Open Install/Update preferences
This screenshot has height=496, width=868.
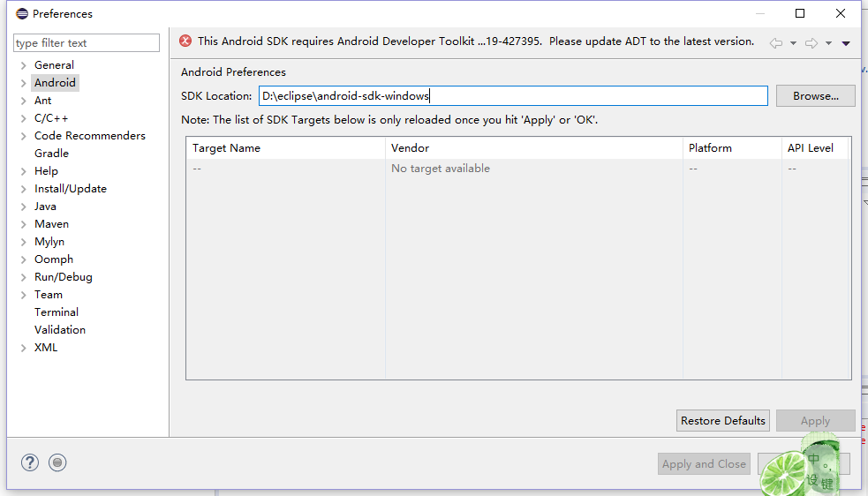coord(71,189)
